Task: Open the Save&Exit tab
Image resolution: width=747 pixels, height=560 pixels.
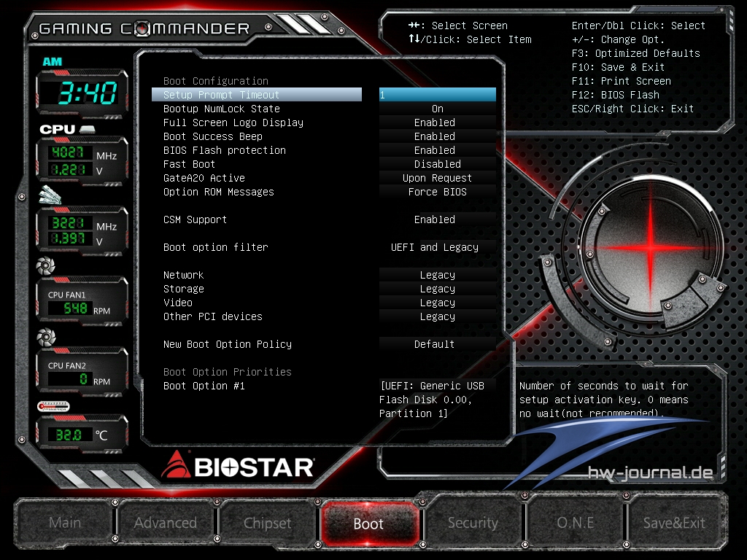Action: point(674,523)
